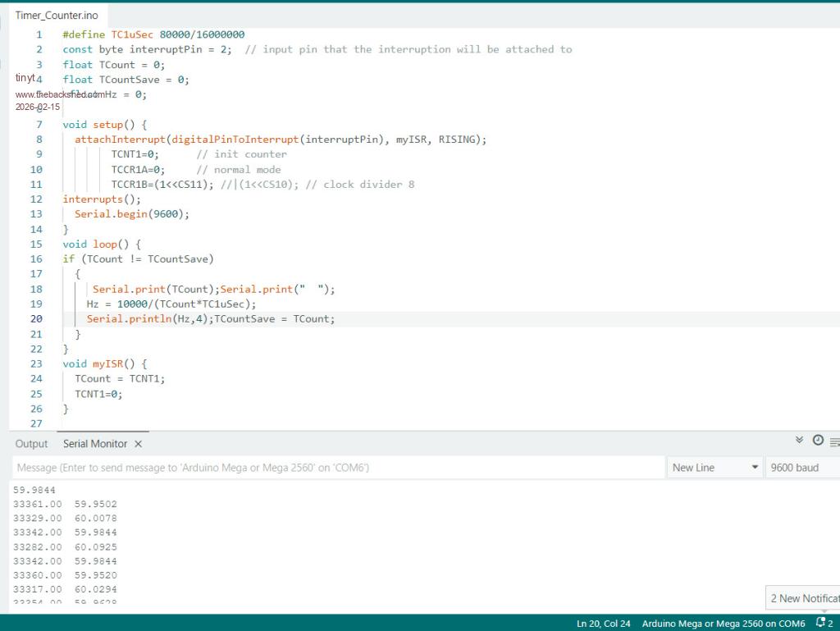The height and width of the screenshot is (631, 840).
Task: Click the serial message input field
Action: point(338,468)
